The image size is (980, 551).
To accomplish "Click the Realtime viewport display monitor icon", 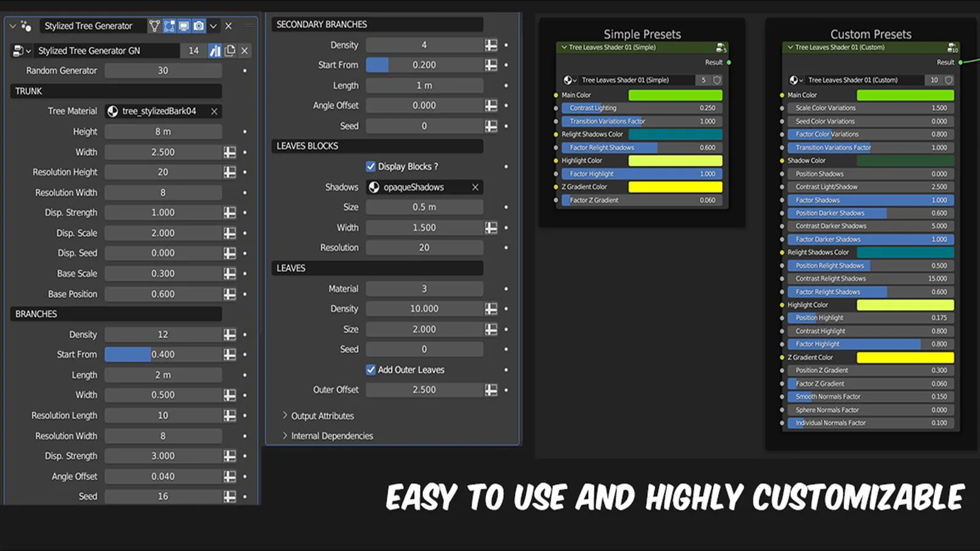I will [x=185, y=26].
